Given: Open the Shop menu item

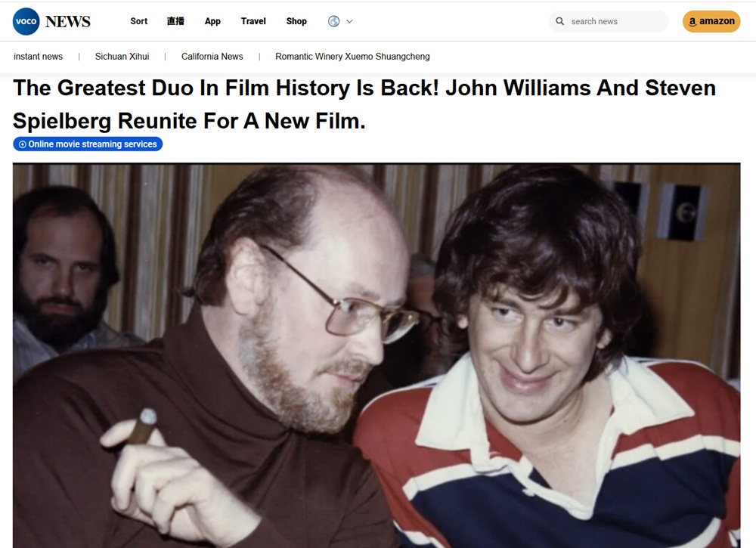Looking at the screenshot, I should [x=296, y=21].
